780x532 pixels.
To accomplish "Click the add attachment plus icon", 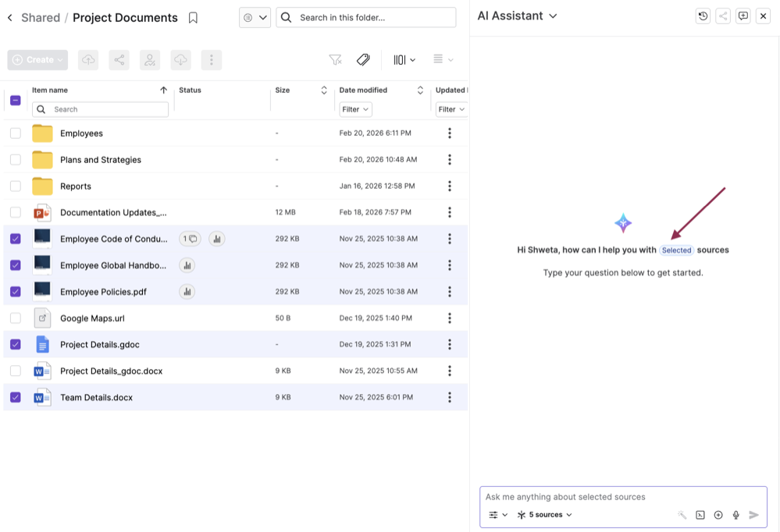I will click(x=718, y=515).
